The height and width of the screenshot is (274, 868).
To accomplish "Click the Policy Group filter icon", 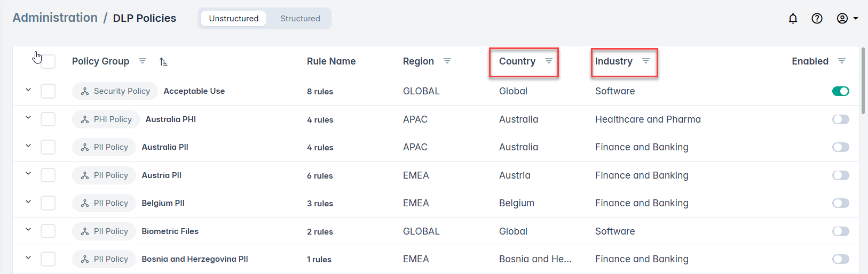I will click(143, 61).
